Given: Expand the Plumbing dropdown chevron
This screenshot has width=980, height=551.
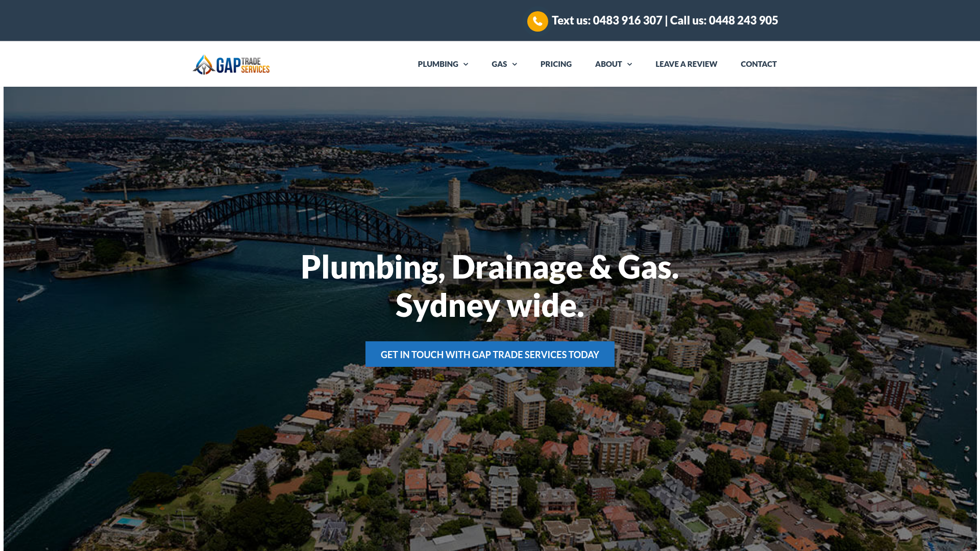Looking at the screenshot, I should [x=465, y=64].
